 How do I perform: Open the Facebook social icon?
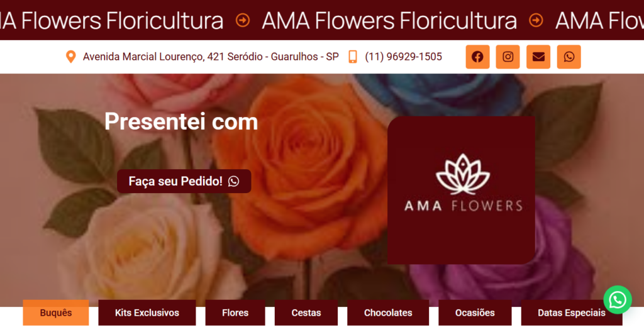477,57
